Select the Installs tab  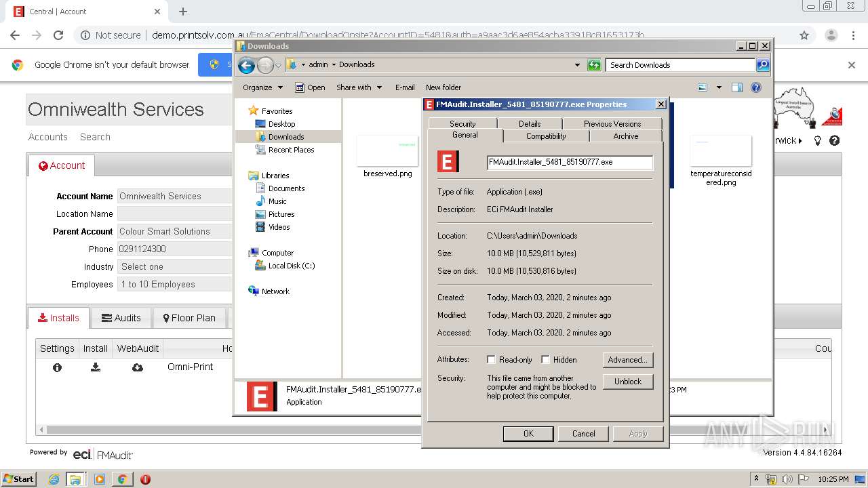(59, 318)
